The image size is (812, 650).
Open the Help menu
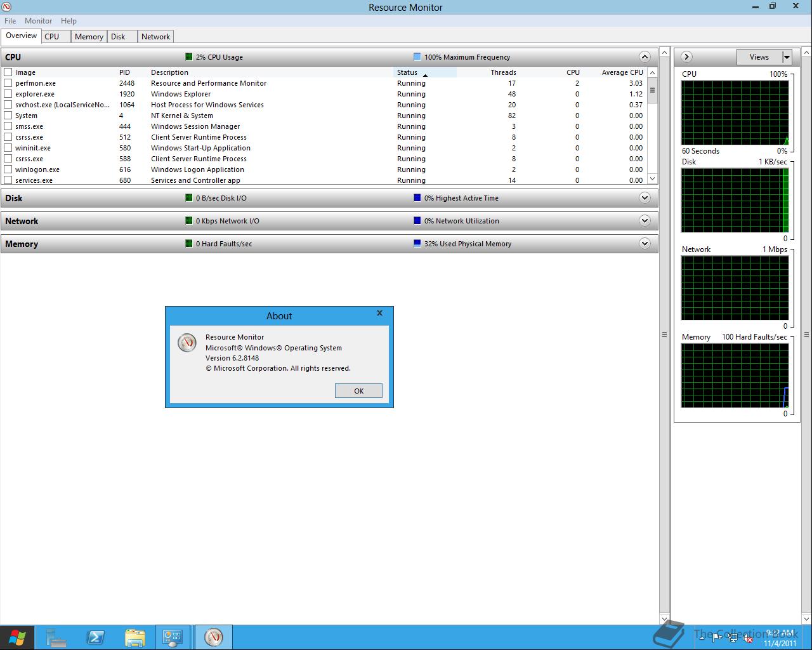[69, 21]
